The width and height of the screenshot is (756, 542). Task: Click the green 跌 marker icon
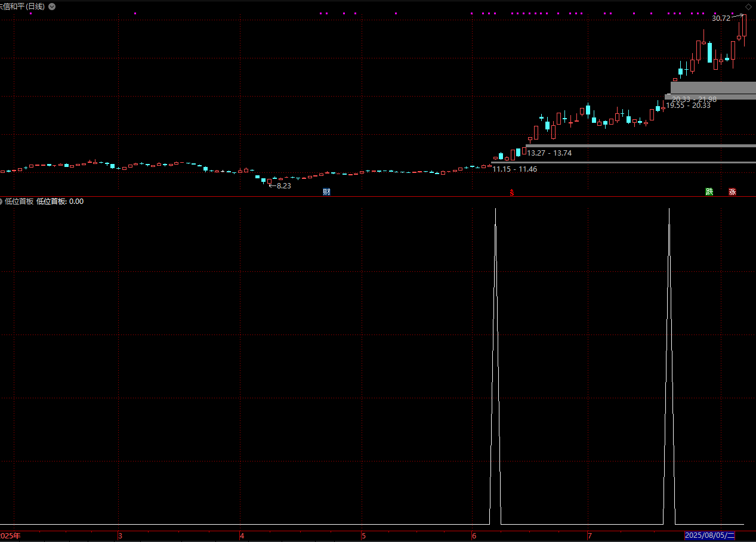coord(709,191)
